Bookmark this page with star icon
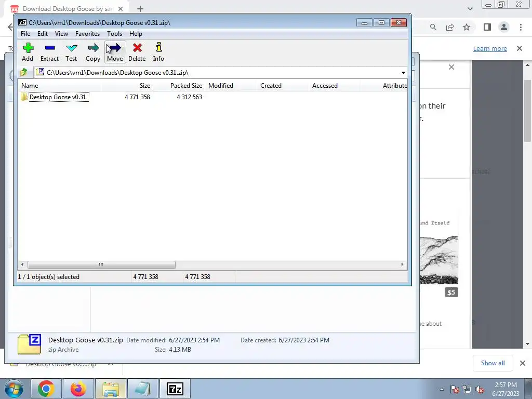This screenshot has width=532, height=399. 467,27
